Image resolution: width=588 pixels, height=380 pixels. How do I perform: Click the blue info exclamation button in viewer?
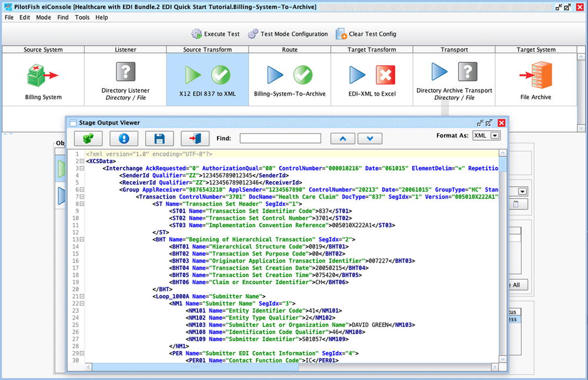coord(123,139)
